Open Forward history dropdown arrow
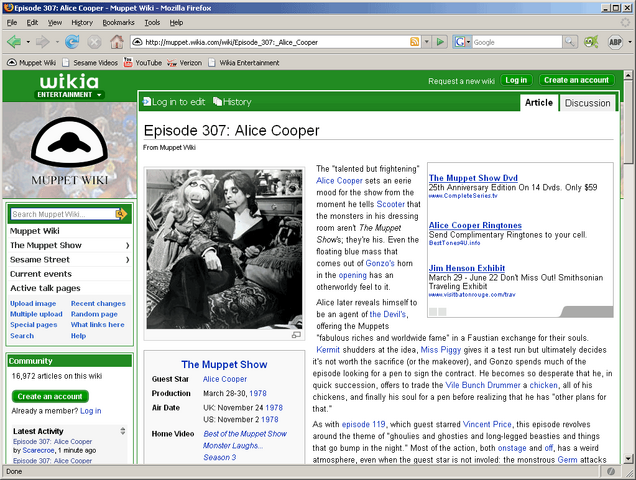Screen dimensions: 636x480 [x=57, y=42]
